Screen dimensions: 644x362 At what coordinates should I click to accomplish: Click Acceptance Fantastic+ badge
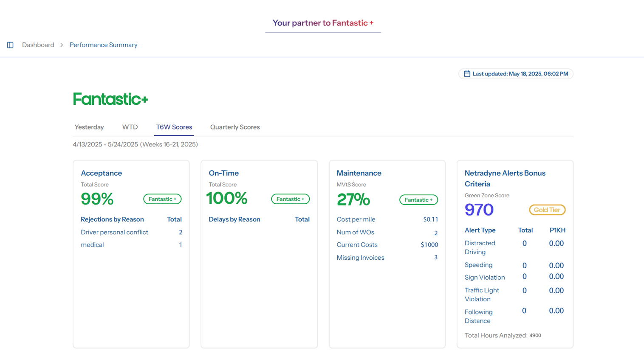coord(162,199)
